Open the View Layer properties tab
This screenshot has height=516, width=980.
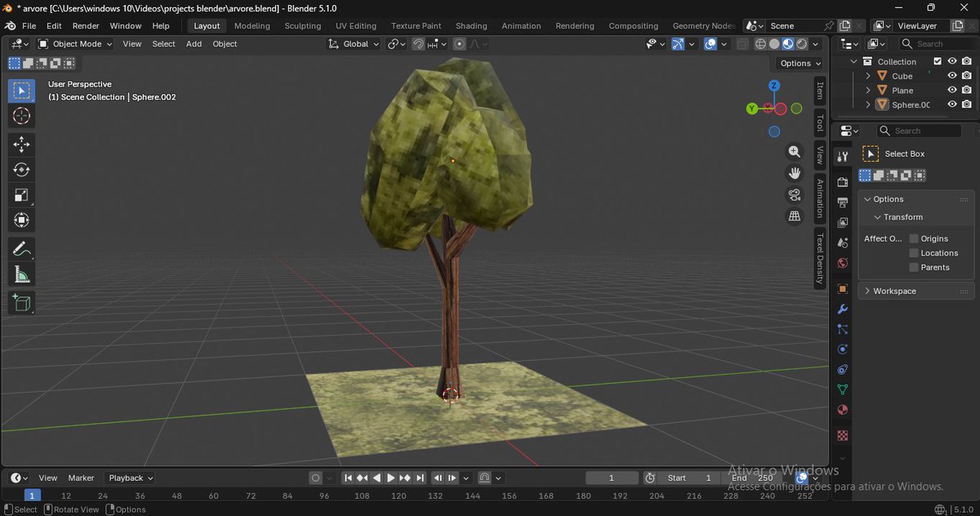click(x=843, y=222)
